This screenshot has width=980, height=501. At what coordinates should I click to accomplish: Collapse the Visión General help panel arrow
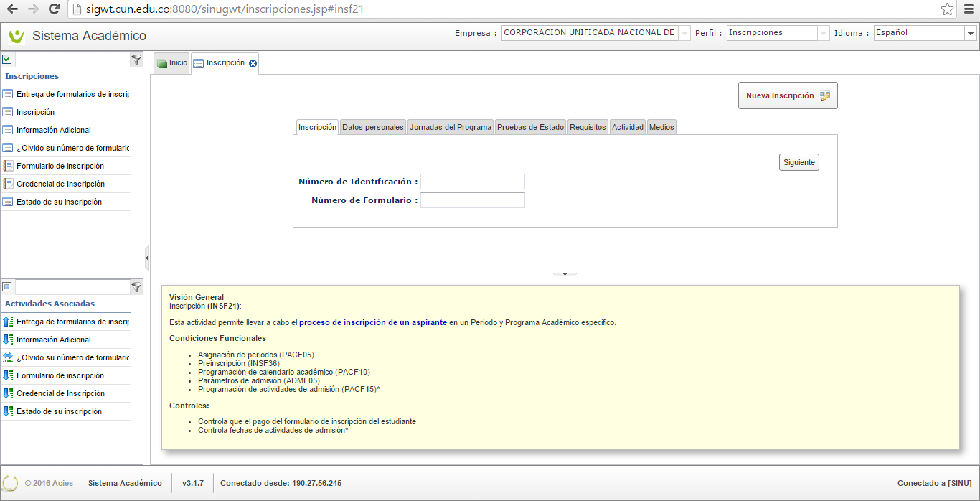pyautogui.click(x=565, y=274)
